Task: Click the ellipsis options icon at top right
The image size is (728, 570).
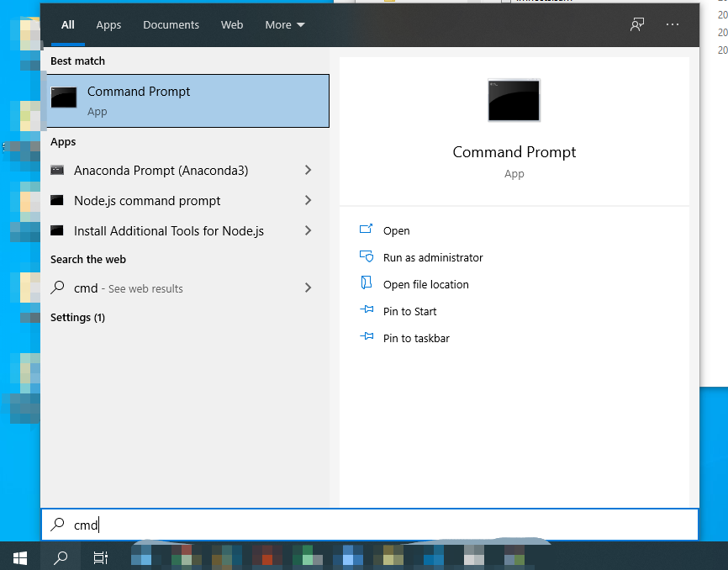Action: click(673, 24)
